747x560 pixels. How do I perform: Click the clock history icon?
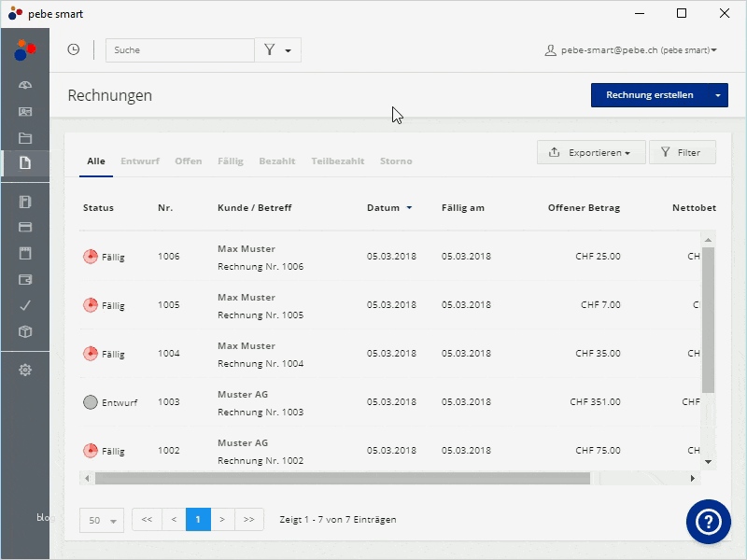(x=73, y=49)
